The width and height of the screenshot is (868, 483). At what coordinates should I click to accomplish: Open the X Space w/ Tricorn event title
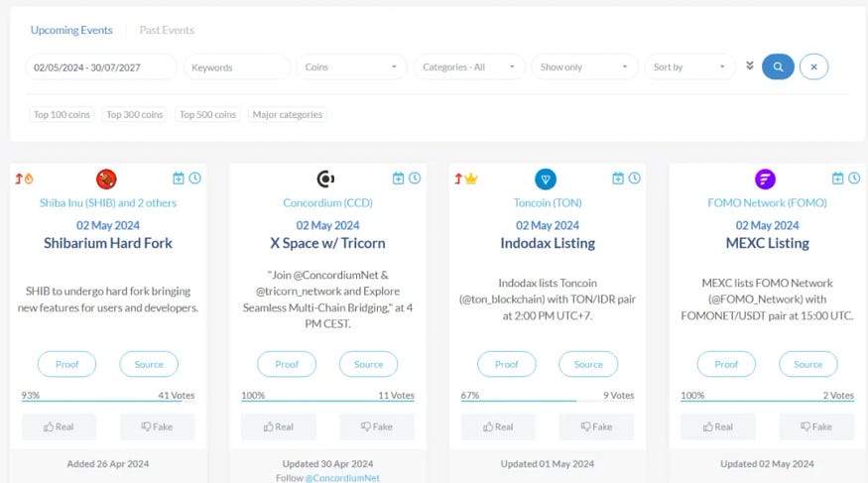(327, 243)
